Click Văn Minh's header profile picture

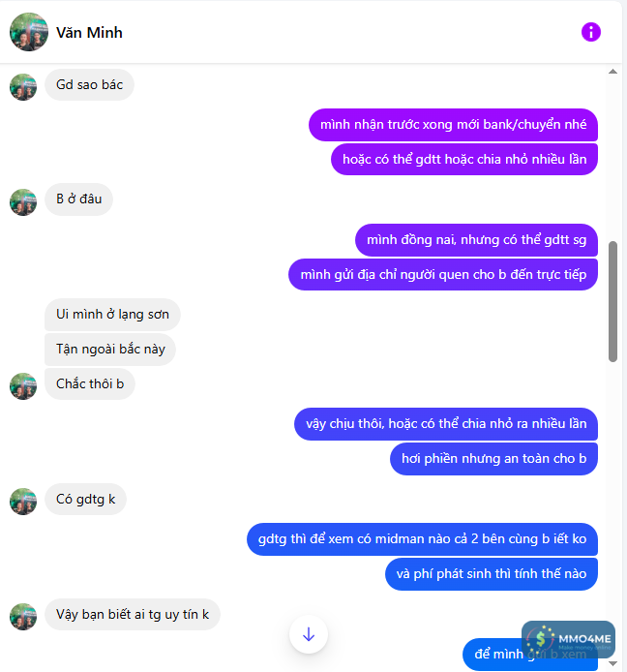(x=29, y=32)
